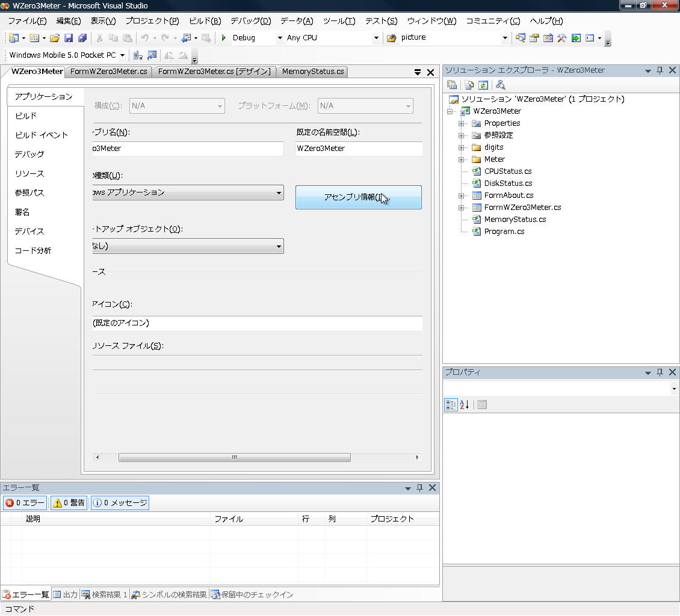Screen dimensions: 680x616
Task: Open the Debug configuration dropdown
Action: coord(280,38)
